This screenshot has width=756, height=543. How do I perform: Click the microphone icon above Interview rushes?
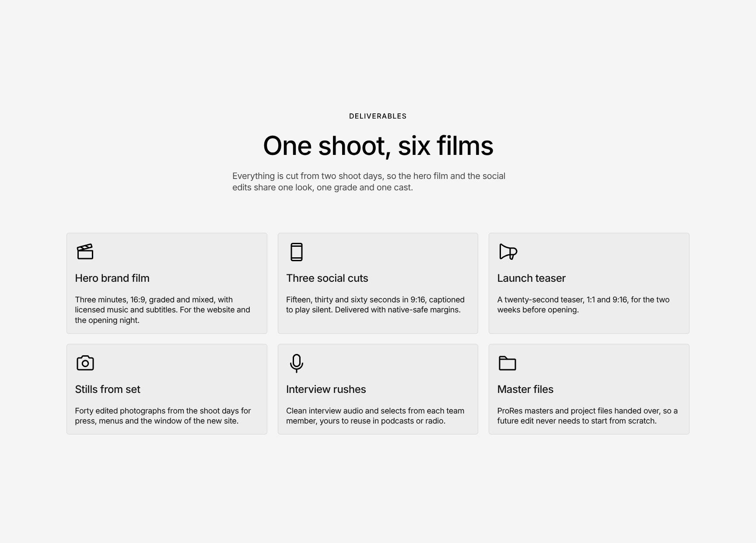coord(297,363)
